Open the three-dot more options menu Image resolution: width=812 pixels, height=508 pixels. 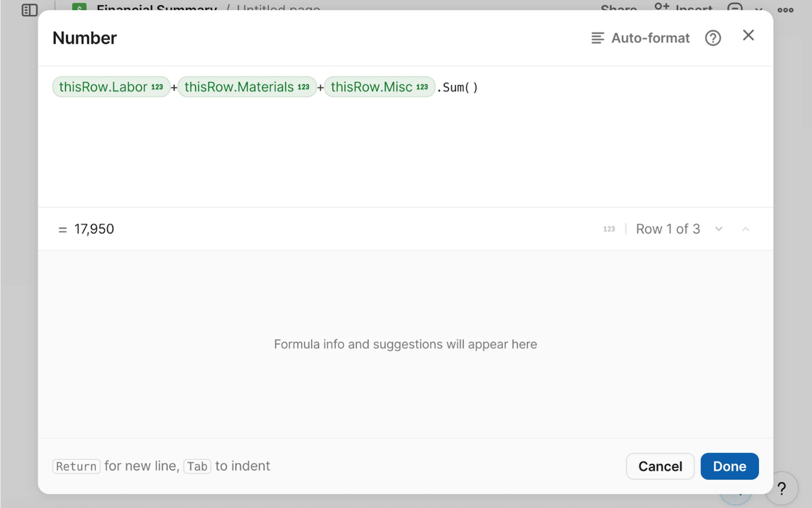(785, 10)
